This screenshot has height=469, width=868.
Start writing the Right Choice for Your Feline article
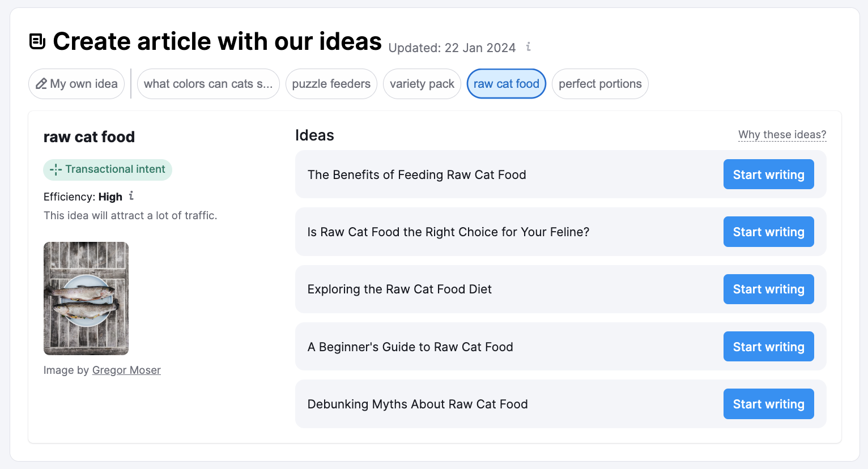pos(768,232)
